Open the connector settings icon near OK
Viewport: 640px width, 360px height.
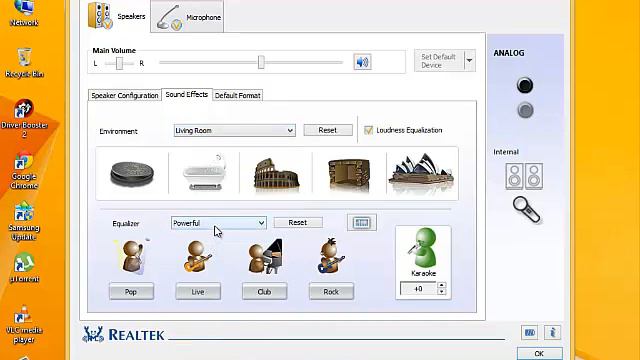tap(529, 333)
